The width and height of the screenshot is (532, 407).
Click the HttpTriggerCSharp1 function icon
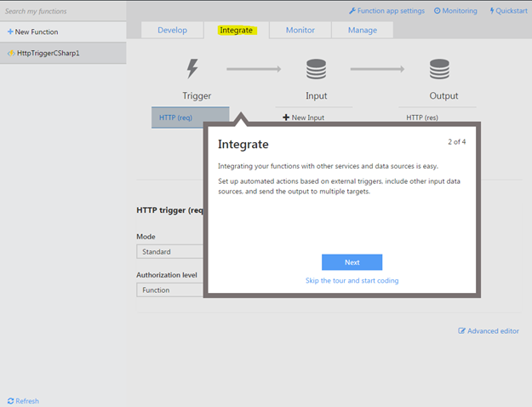[11, 53]
